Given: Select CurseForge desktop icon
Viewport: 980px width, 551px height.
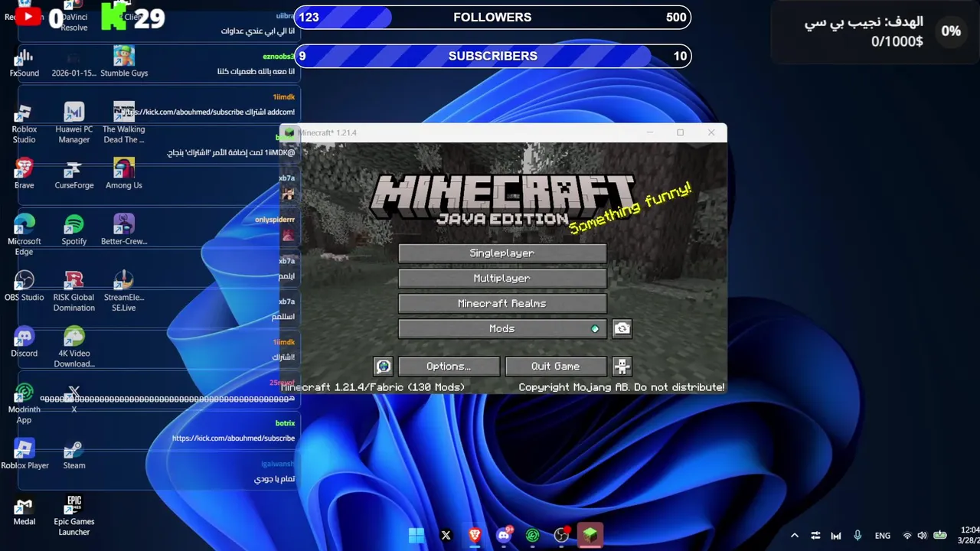Looking at the screenshot, I should click(74, 174).
